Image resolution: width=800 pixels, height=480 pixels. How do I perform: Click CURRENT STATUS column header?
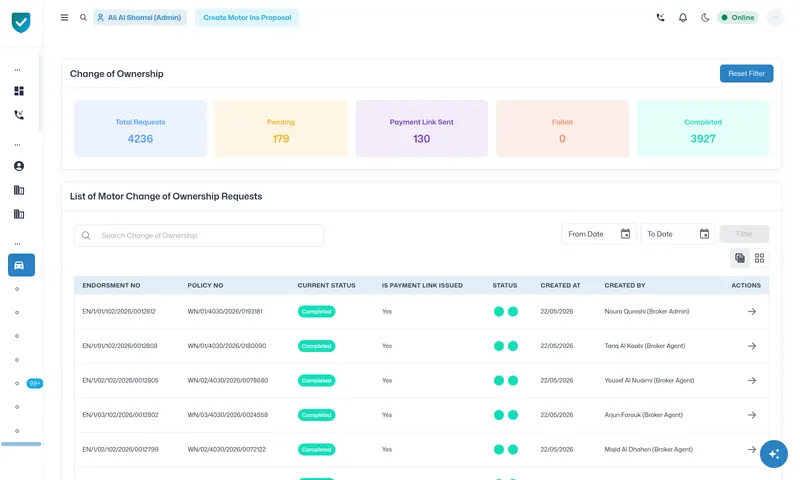click(327, 285)
